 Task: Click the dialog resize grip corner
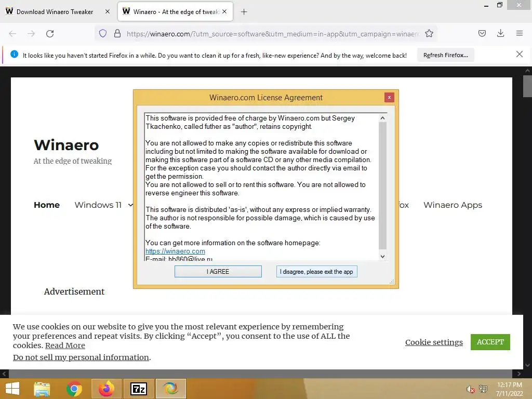pyautogui.click(x=392, y=282)
